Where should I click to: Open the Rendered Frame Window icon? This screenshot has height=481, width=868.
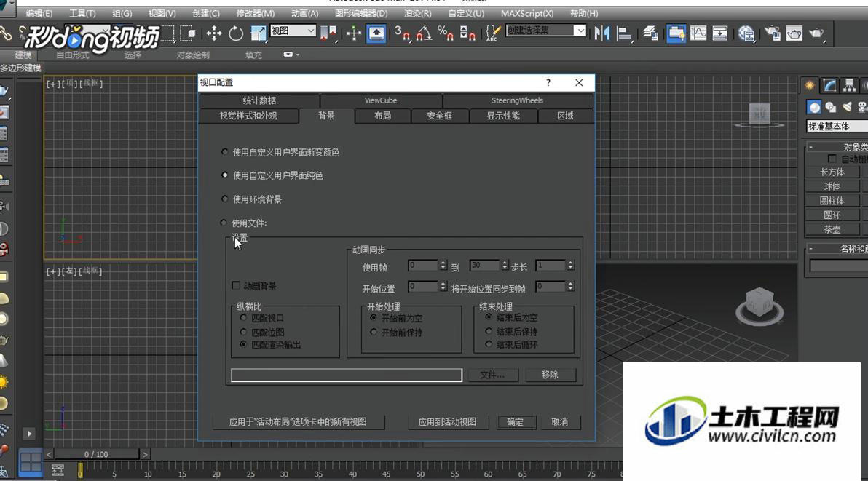[x=794, y=33]
